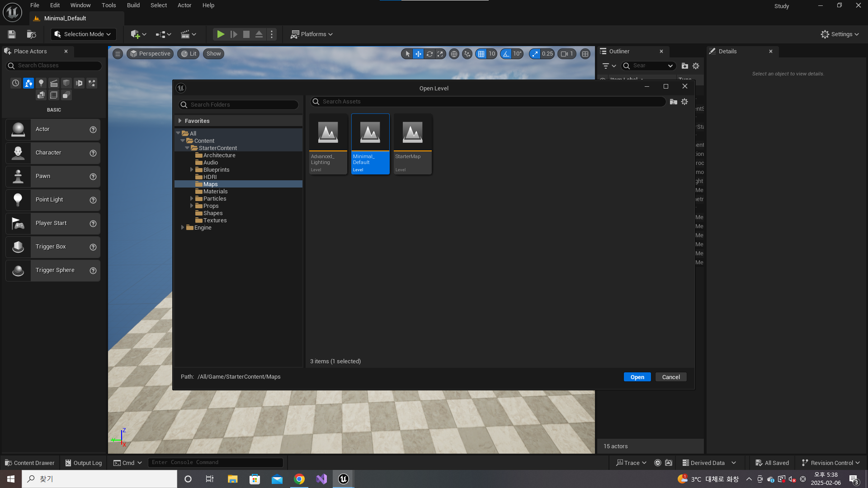This screenshot has height=488, width=868.
Task: Toggle scale snapping in the viewport
Action: [535, 54]
